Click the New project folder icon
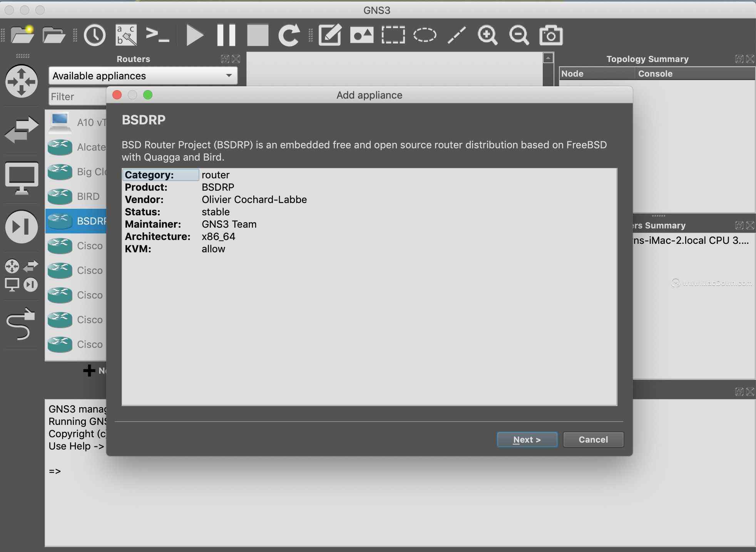756x552 pixels. 22,35
